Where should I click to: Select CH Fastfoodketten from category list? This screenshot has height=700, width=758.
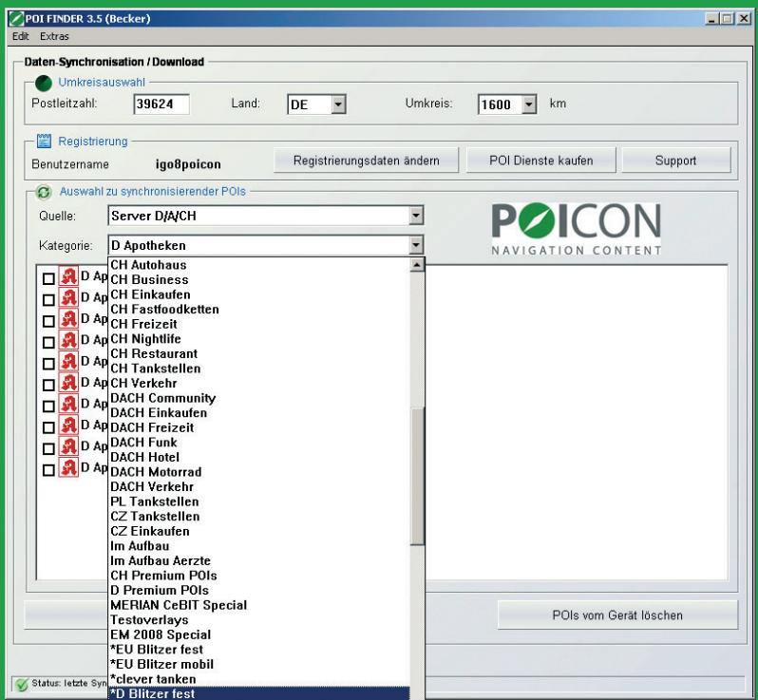click(259, 310)
